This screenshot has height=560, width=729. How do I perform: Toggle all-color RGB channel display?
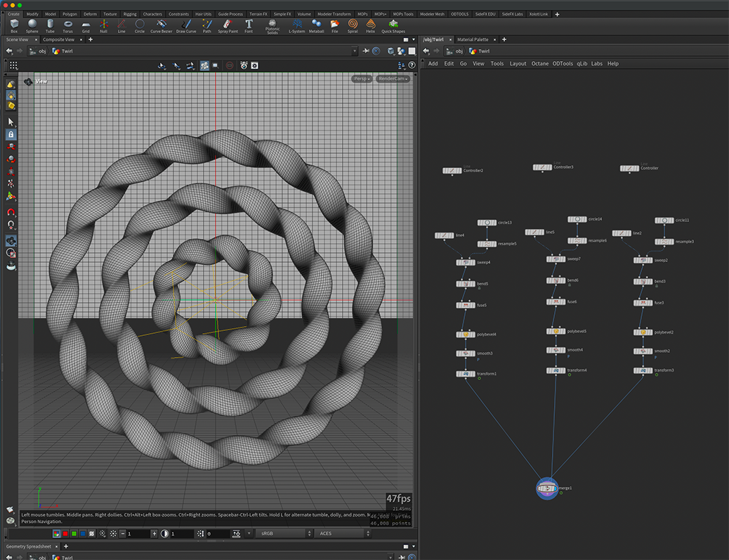click(56, 533)
